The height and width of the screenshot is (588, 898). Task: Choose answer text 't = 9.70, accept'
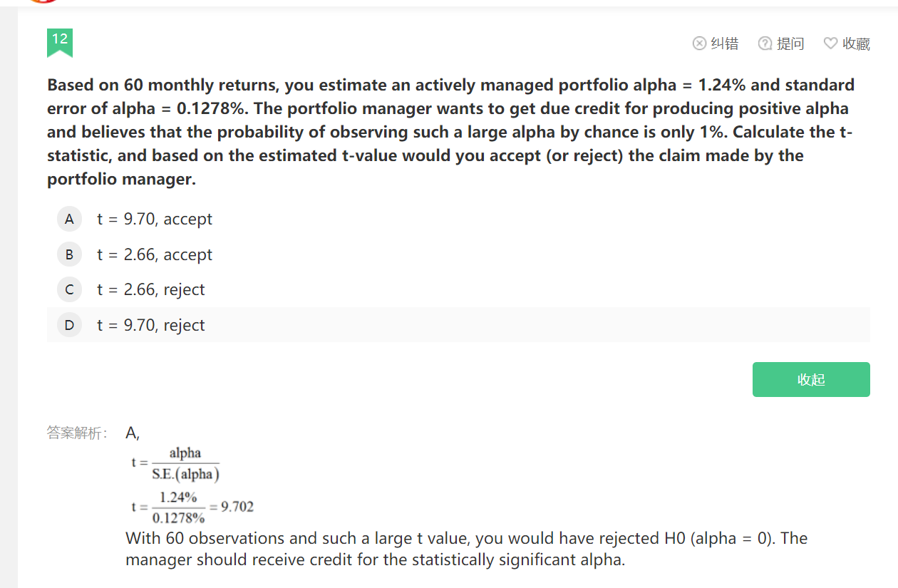(155, 220)
